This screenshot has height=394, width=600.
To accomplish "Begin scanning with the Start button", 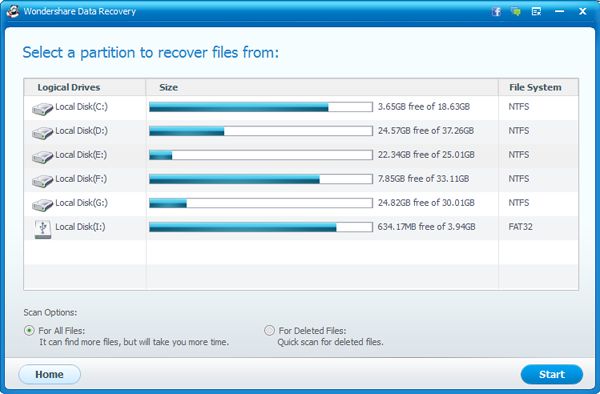I will [552, 374].
